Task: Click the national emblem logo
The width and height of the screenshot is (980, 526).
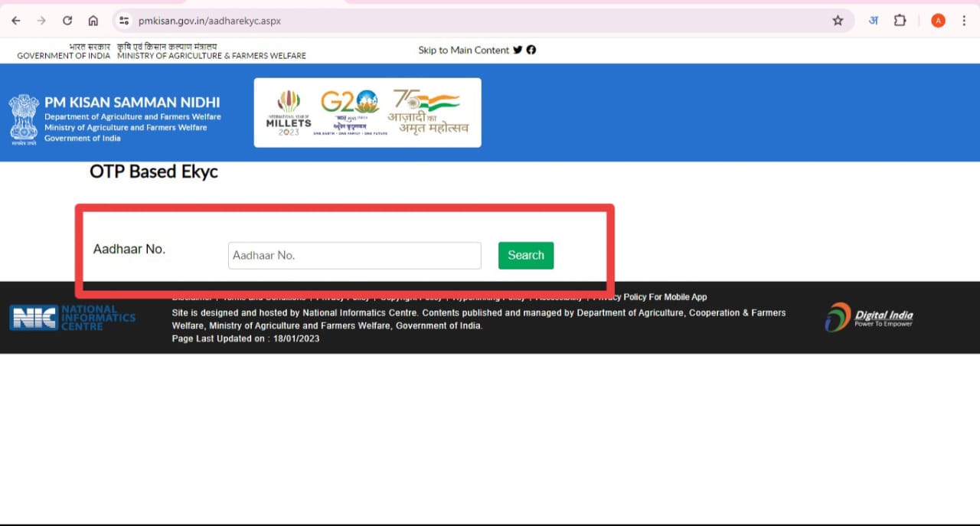Action: pyautogui.click(x=24, y=119)
